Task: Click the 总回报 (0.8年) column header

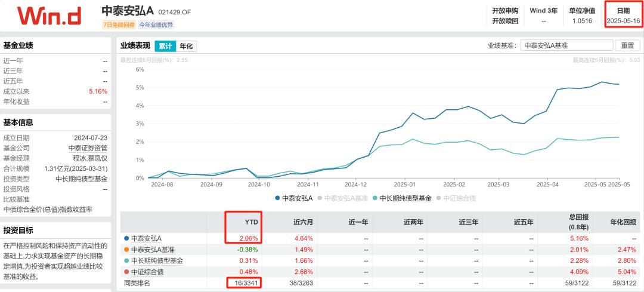Action: [x=578, y=222]
